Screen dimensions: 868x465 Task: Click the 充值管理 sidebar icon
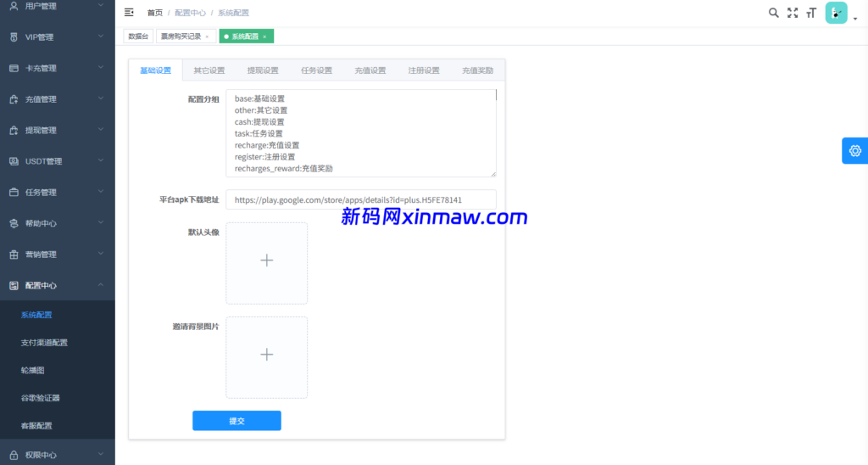[x=14, y=99]
